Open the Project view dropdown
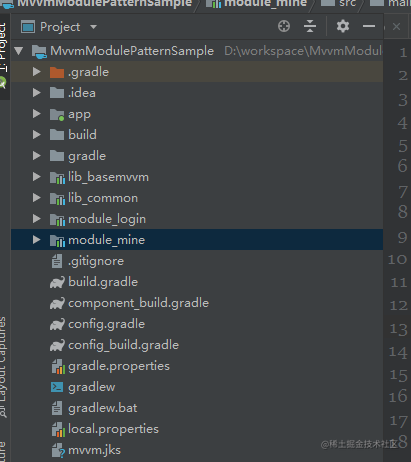Image resolution: width=411 pixels, height=462 pixels. click(94, 27)
